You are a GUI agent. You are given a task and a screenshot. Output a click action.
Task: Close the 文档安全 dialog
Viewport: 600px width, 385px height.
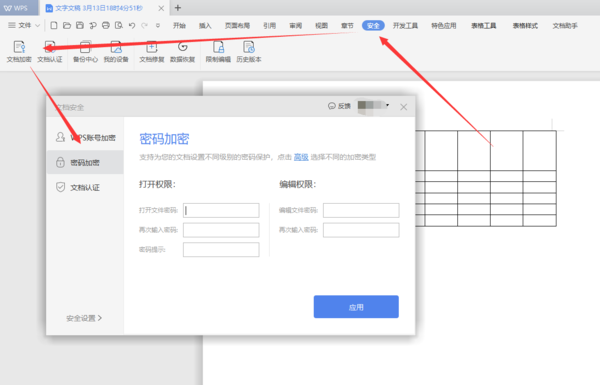pos(404,107)
